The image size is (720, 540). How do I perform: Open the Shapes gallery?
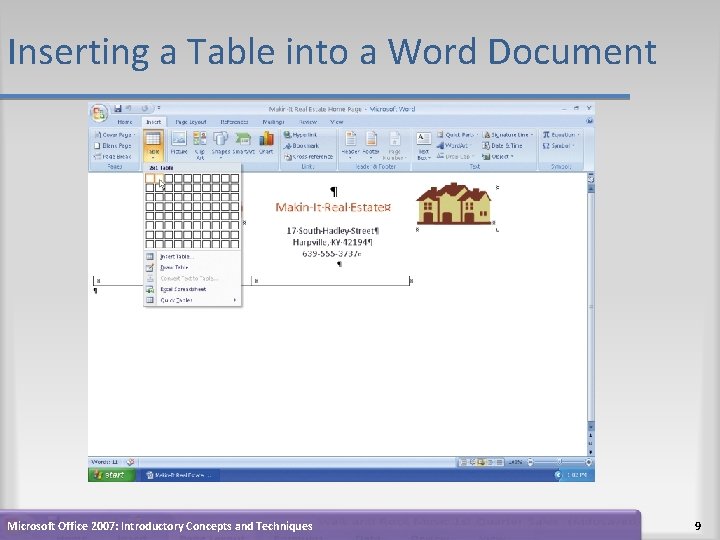[220, 145]
